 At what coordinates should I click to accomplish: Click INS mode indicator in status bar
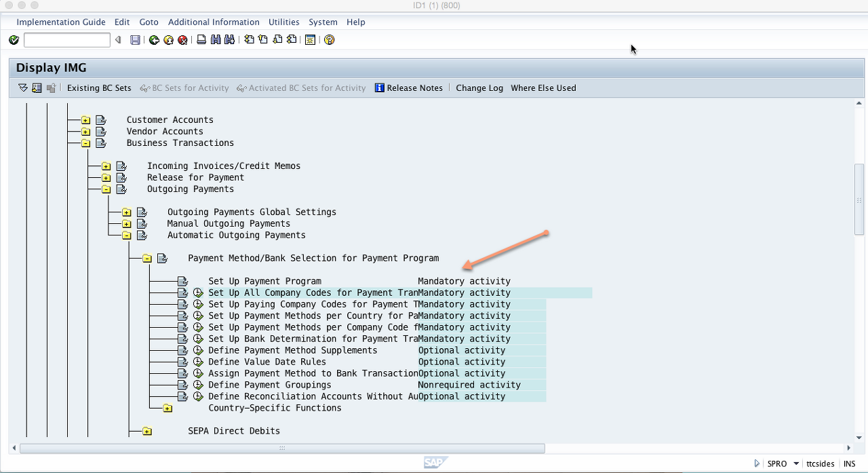point(849,464)
